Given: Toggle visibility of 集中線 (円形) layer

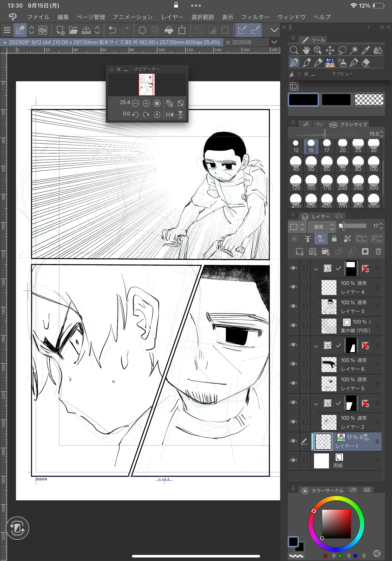Looking at the screenshot, I should (293, 325).
